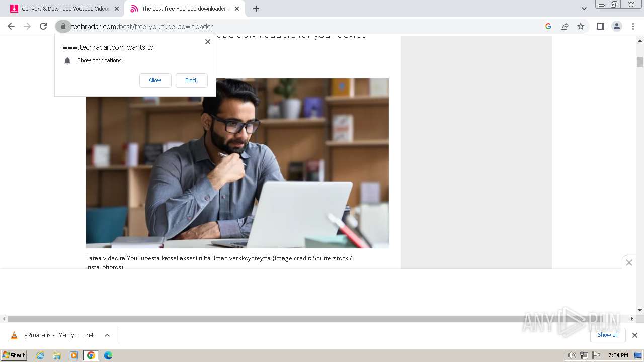Image resolution: width=644 pixels, height=362 pixels.
Task: Block notifications from techradar
Action: tap(191, 80)
